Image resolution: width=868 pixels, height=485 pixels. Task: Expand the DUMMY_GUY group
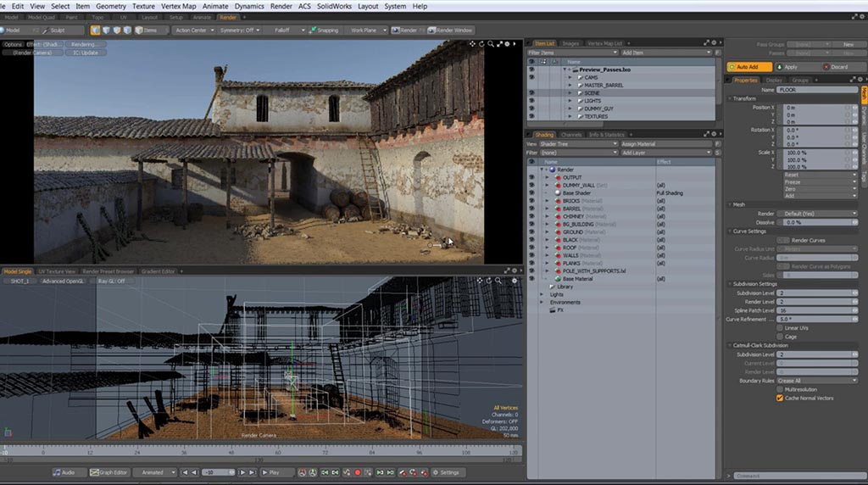click(570, 109)
